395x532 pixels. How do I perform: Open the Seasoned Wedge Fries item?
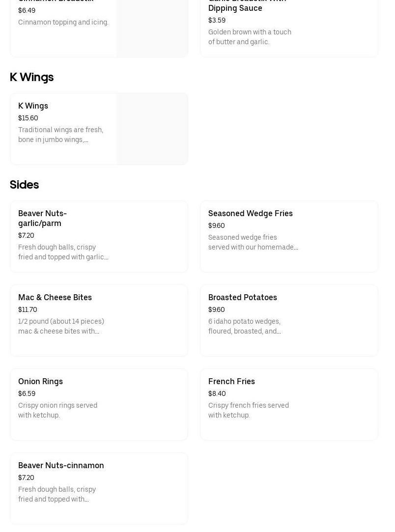(x=250, y=213)
